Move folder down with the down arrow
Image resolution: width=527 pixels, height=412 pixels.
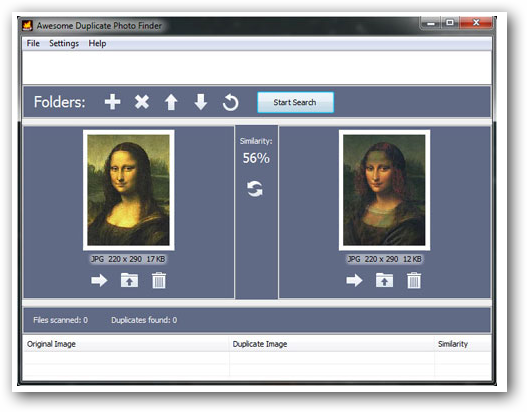[201, 102]
